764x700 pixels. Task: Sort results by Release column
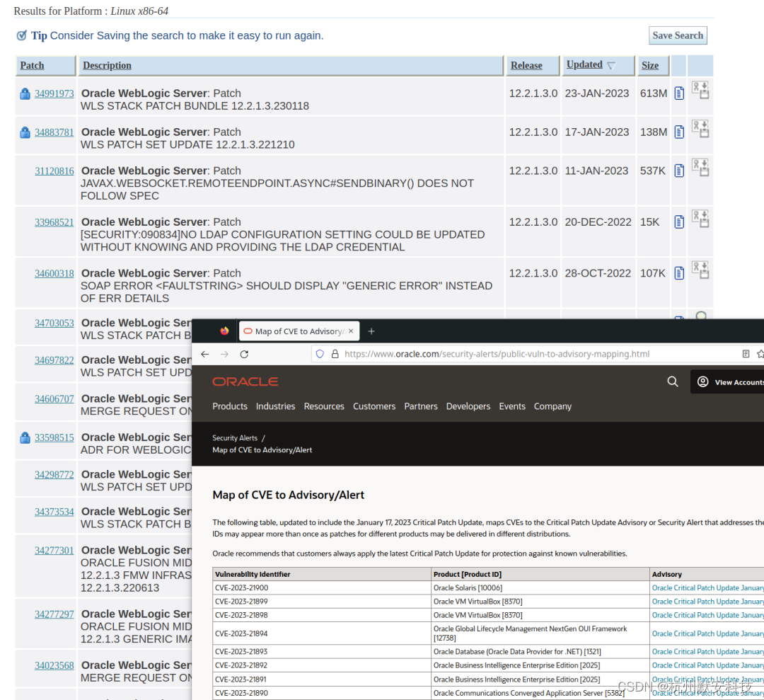tap(526, 65)
